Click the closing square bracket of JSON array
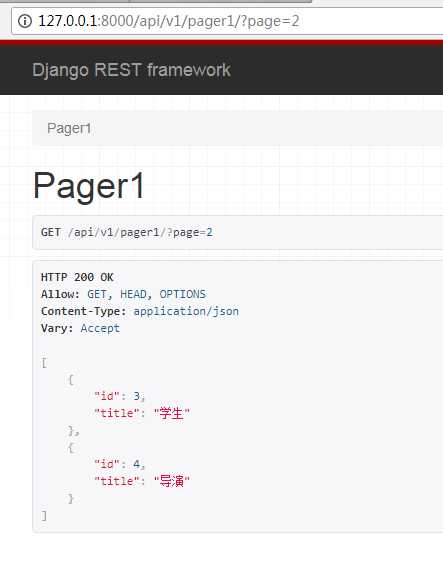Screen dimensions: 443x578 coord(44,515)
